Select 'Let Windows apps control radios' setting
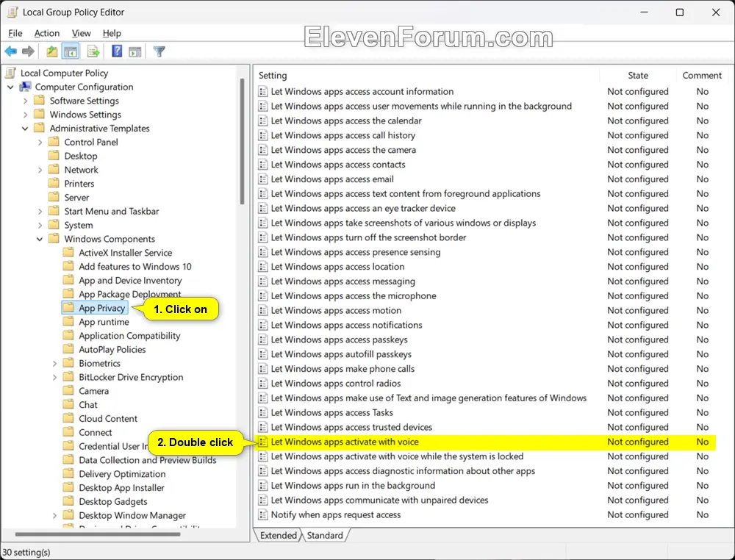 (336, 384)
